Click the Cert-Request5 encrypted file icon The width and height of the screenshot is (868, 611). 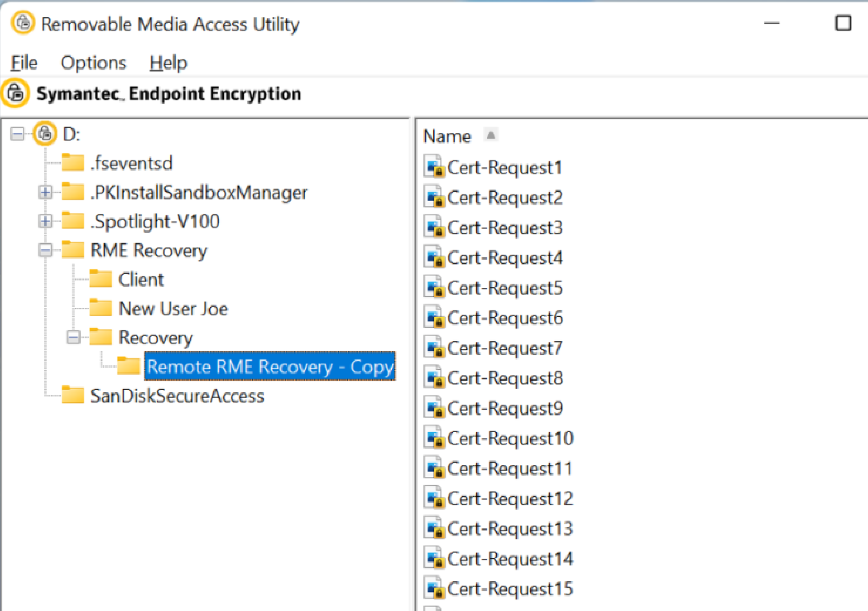[434, 287]
